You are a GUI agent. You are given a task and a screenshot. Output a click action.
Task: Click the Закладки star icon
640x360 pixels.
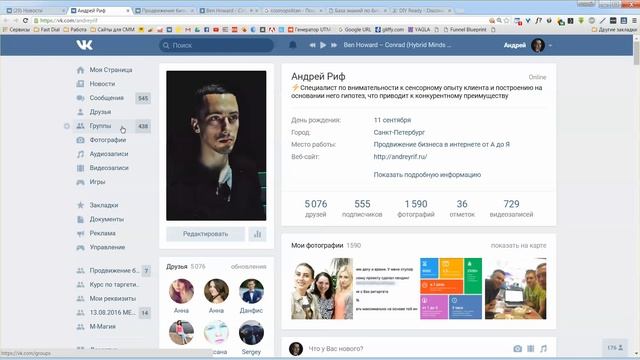(x=80, y=205)
